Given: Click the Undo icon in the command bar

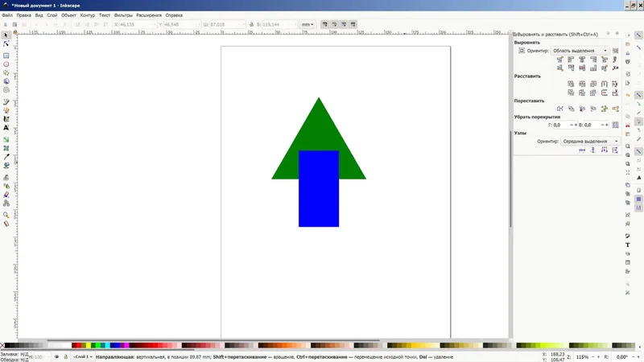Looking at the screenshot, I should [628, 95].
